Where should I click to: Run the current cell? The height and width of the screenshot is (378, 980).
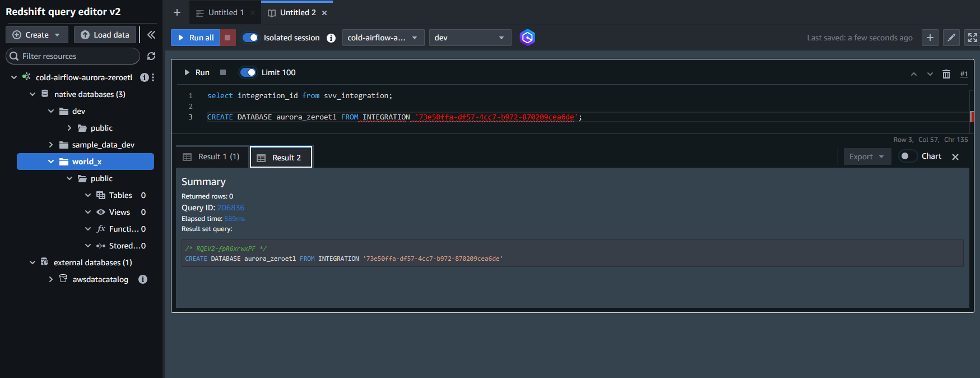point(197,72)
